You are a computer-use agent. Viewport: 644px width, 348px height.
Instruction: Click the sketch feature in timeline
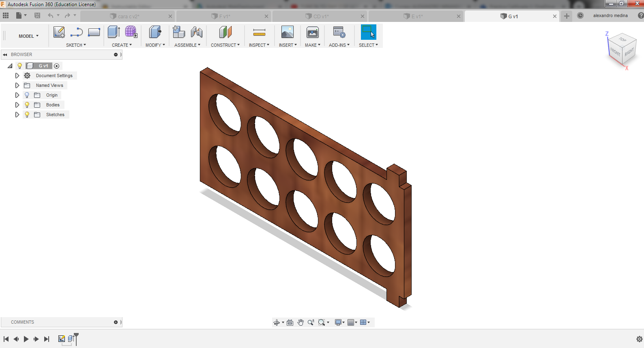62,339
